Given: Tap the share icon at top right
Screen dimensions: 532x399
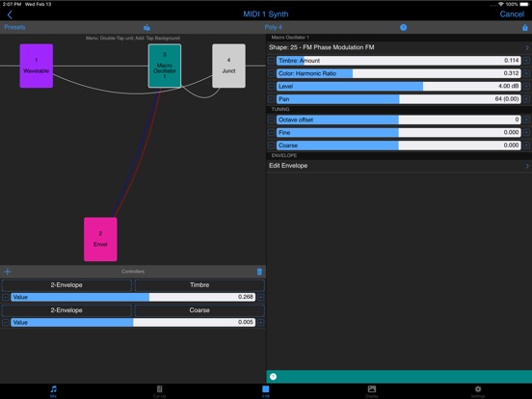Looking at the screenshot, I should [x=525, y=28].
